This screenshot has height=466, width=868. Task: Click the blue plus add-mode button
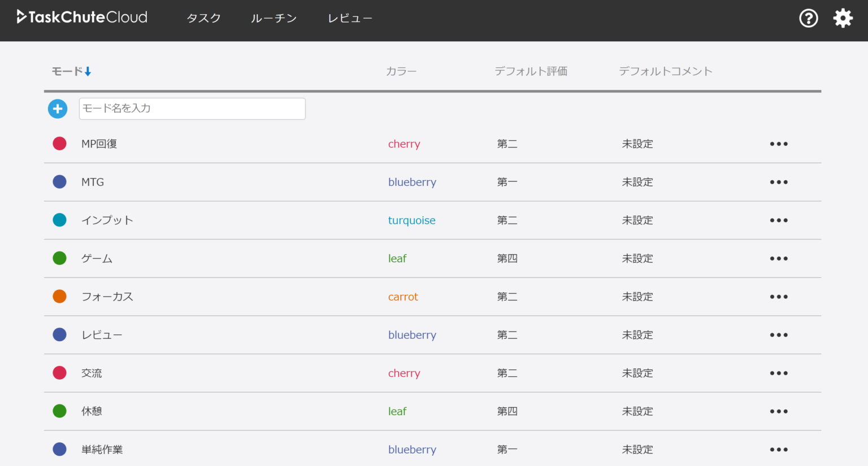point(58,109)
